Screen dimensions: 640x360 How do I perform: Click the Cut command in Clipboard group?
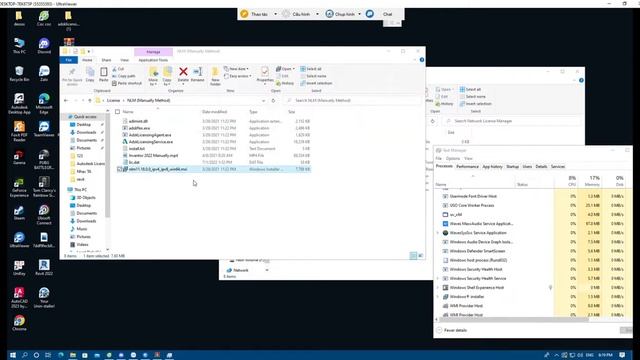click(118, 69)
